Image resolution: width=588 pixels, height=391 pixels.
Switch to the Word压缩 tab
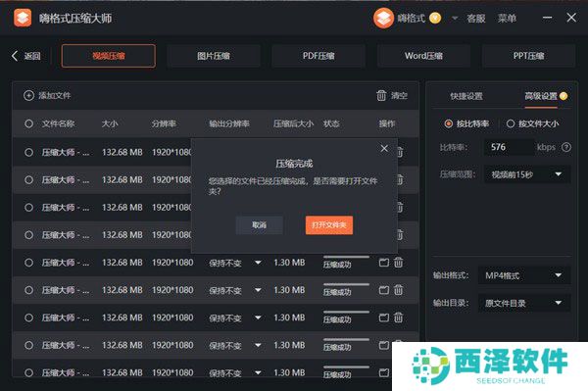click(x=423, y=56)
